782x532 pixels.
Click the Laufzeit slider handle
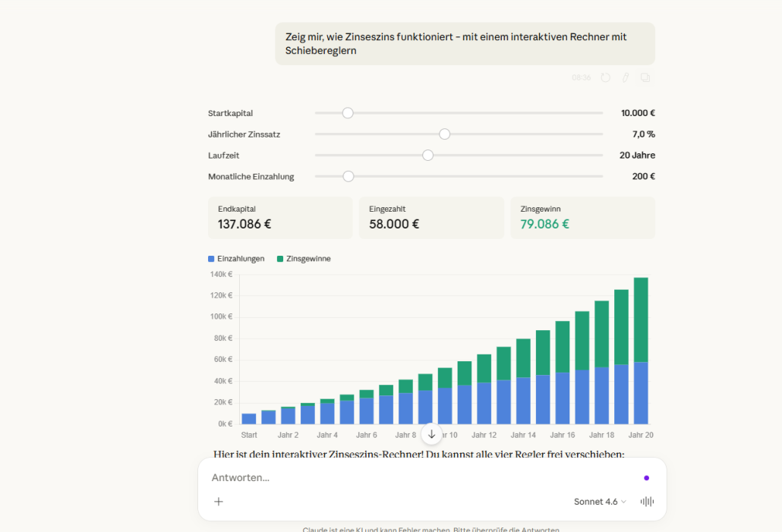click(x=428, y=156)
